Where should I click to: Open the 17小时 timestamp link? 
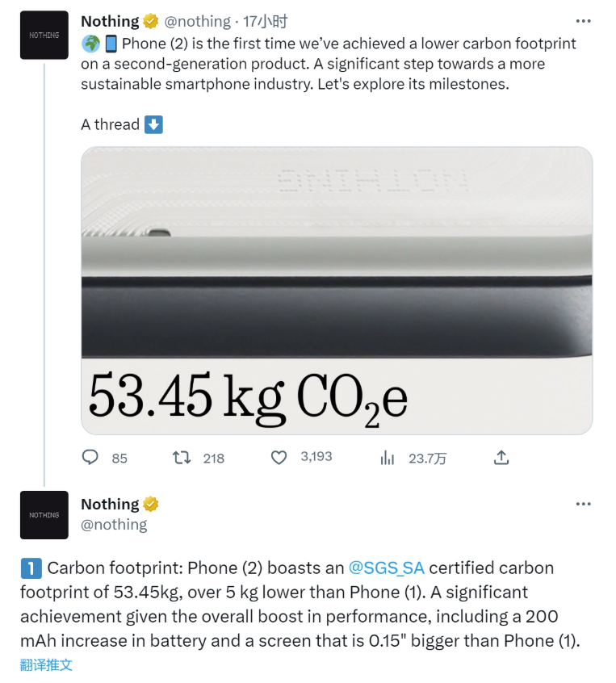[265, 21]
